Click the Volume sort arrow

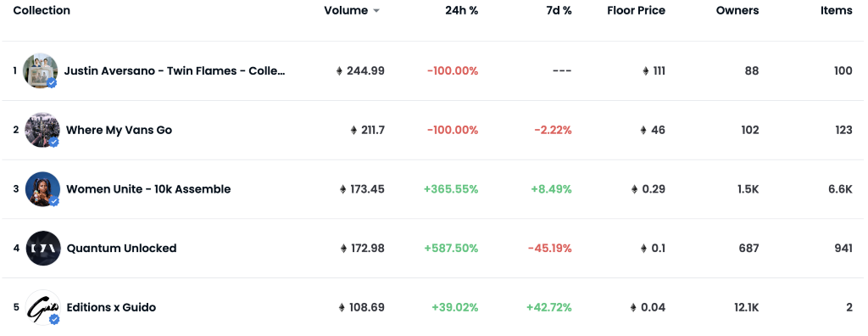tap(376, 10)
